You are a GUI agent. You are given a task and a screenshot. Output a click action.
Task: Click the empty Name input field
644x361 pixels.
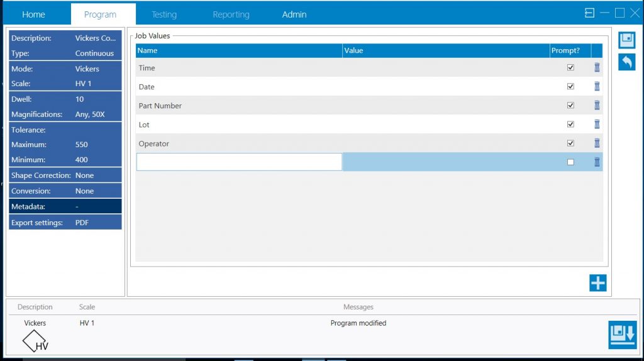[239, 162]
